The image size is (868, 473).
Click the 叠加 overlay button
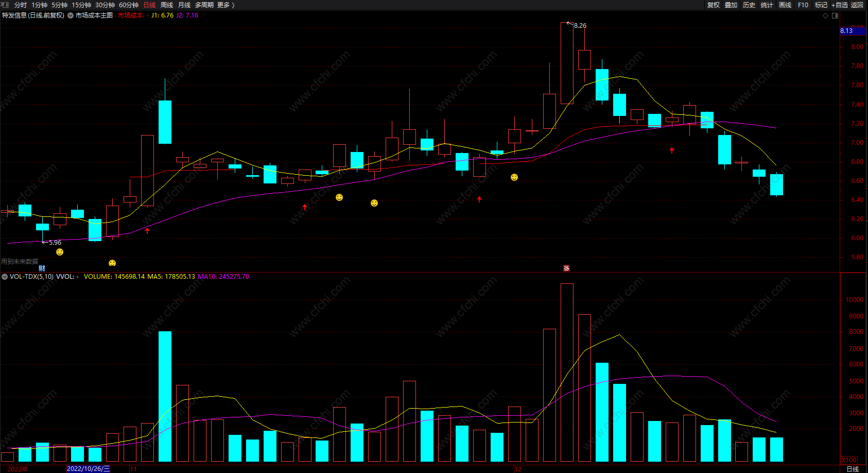731,5
